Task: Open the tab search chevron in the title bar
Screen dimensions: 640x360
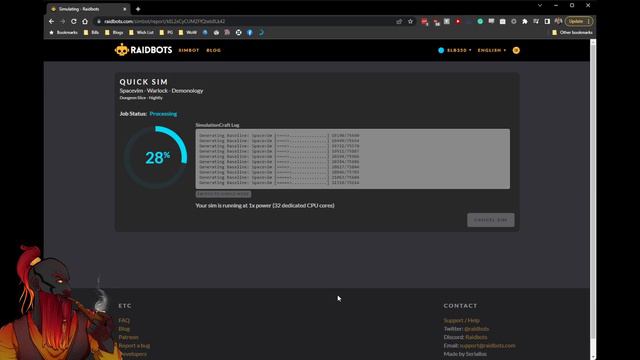Action: pyautogui.click(x=540, y=5)
